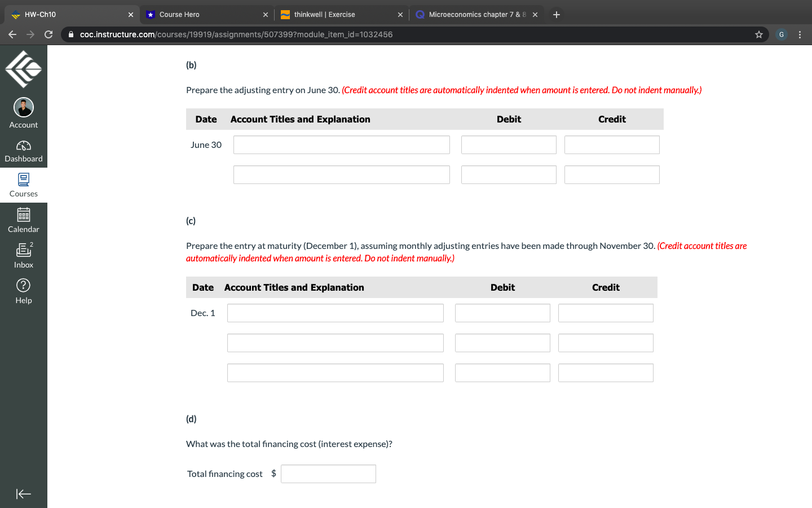The width and height of the screenshot is (812, 508).
Task: Reload the current page
Action: pos(48,34)
